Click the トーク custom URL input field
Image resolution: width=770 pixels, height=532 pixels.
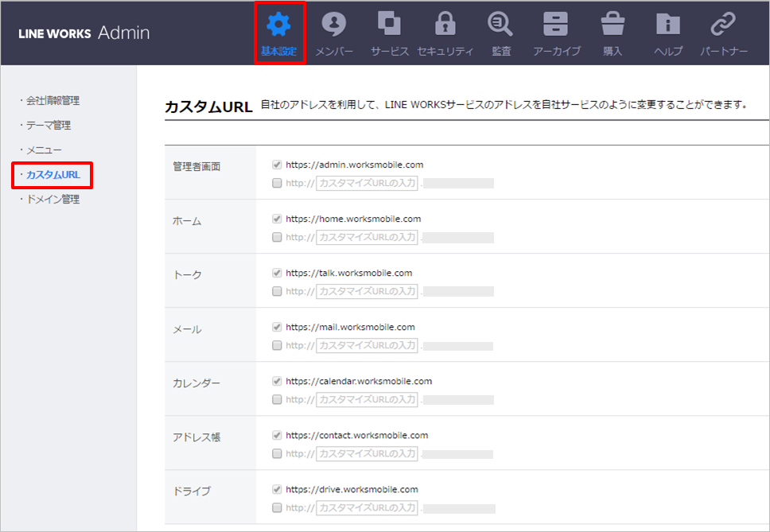[367, 291]
